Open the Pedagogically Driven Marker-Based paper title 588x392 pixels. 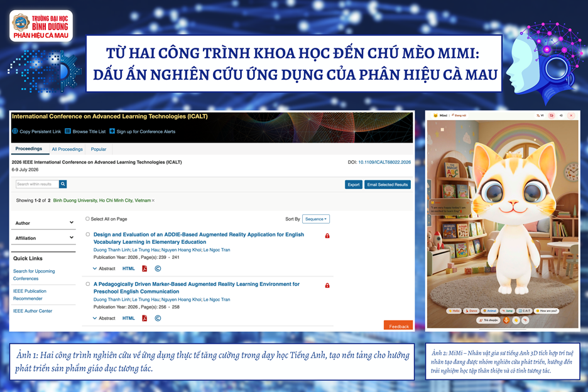[197, 288]
